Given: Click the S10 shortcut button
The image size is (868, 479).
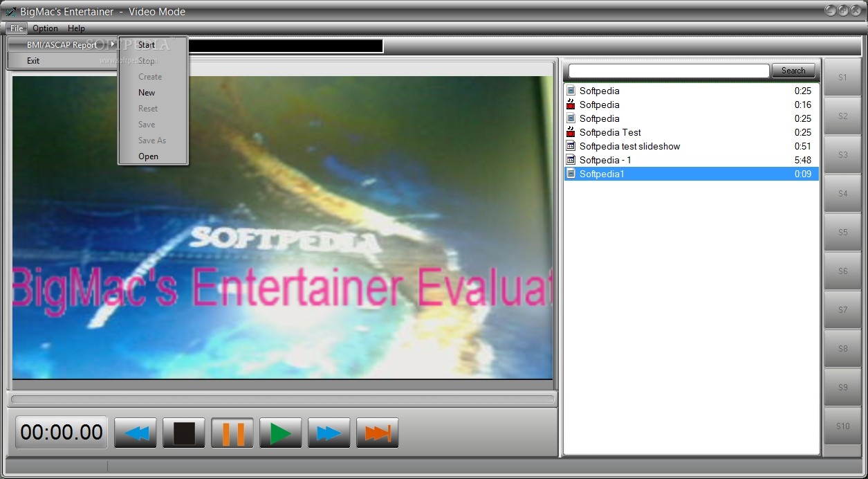Looking at the screenshot, I should tap(842, 426).
